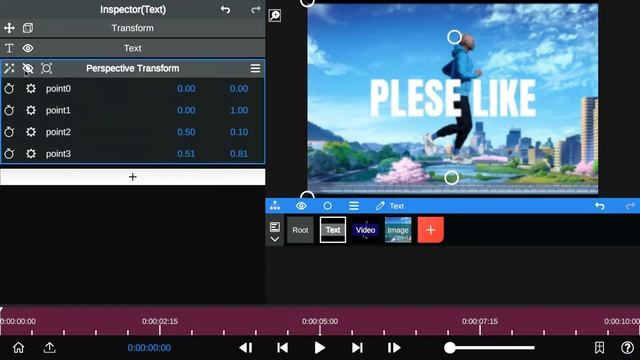
Task: Open the bookmark icon in bottom bar
Action: [x=599, y=348]
